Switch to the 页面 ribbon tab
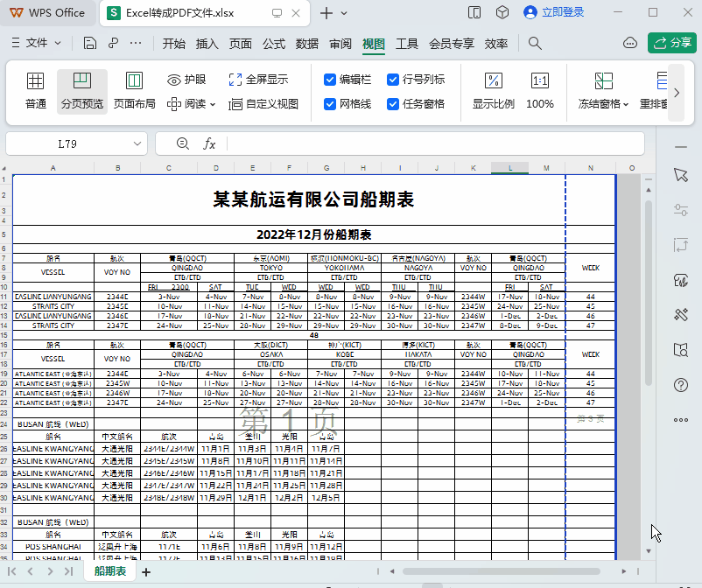The width and height of the screenshot is (702, 588). point(241,44)
